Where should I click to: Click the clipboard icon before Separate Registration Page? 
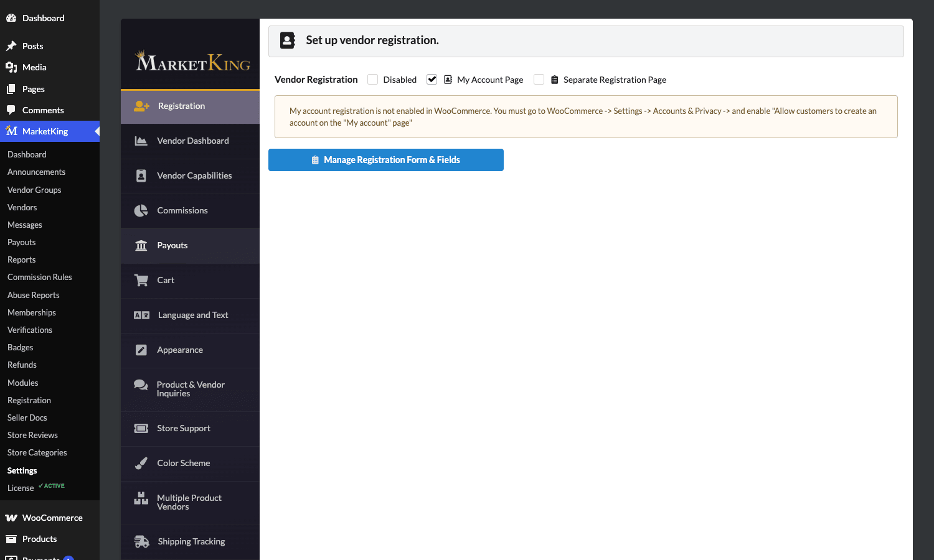554,80
